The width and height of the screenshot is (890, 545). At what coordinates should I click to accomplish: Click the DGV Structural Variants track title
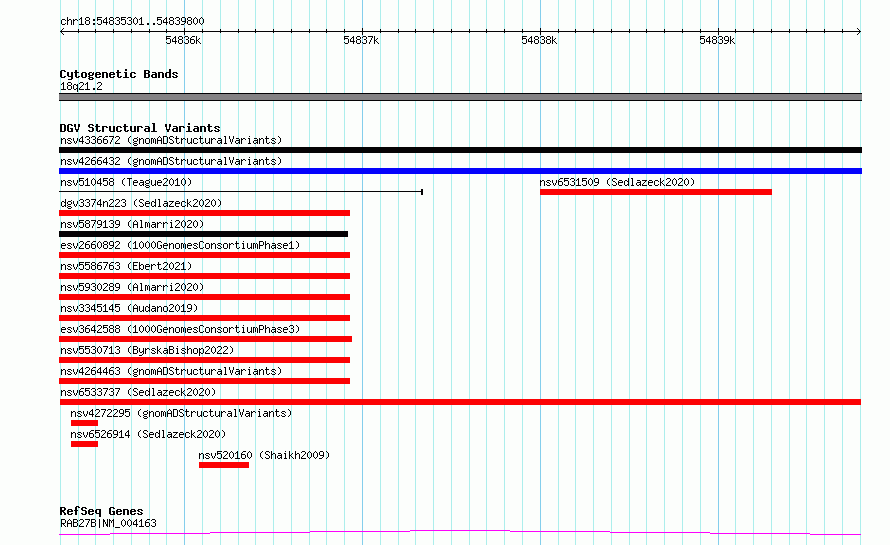(140, 128)
